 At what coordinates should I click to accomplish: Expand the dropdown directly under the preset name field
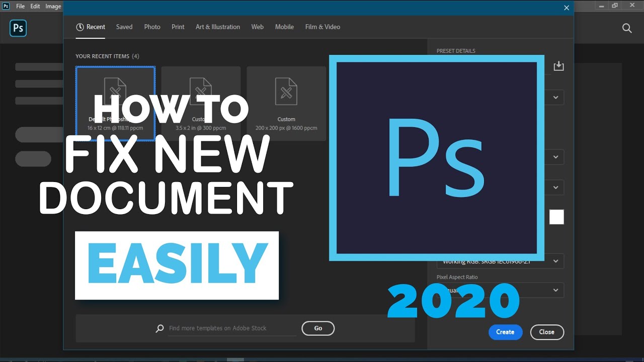555,98
